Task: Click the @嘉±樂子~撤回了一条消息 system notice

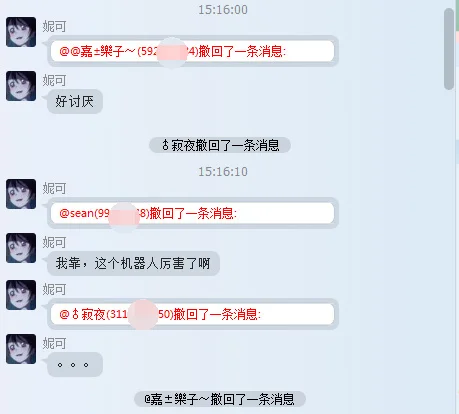Action: (220, 399)
